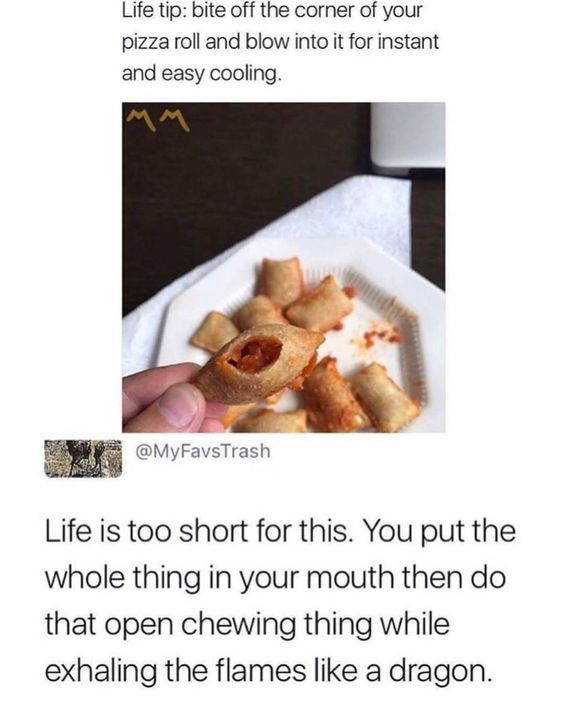Click the sauce filling inside bitten roll
Viewport: 564px width, 705px height.
point(255,354)
